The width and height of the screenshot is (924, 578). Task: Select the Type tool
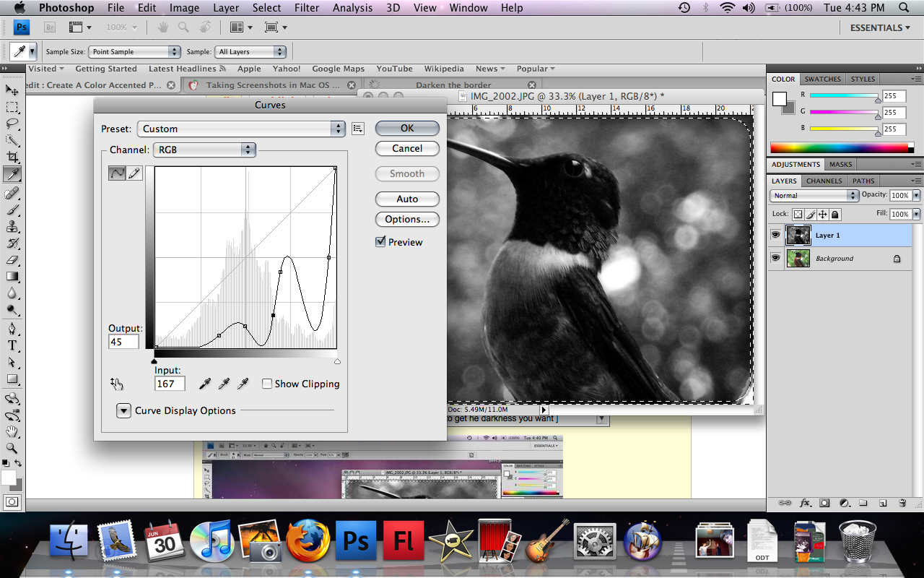12,346
